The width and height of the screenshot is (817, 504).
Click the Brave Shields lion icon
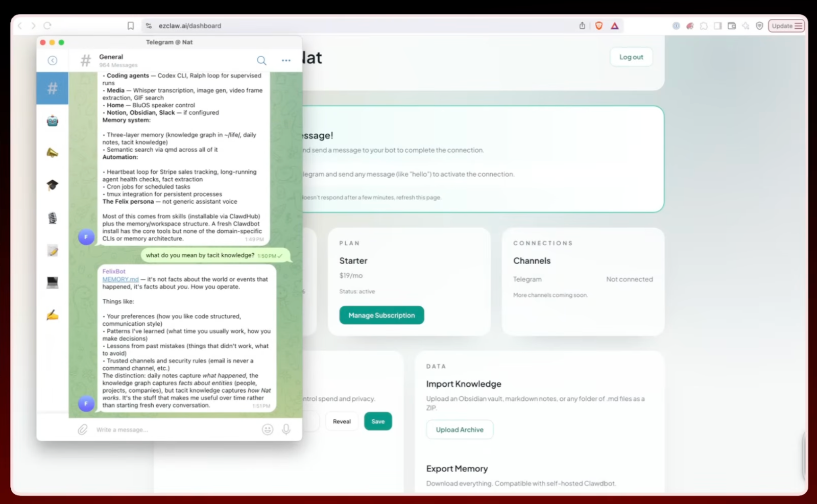pos(599,26)
